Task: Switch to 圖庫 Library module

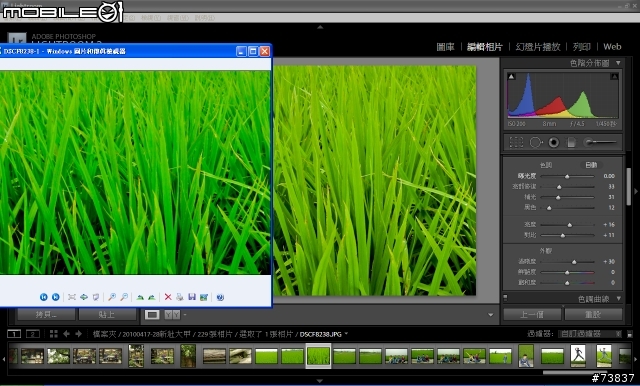Action: (x=445, y=47)
